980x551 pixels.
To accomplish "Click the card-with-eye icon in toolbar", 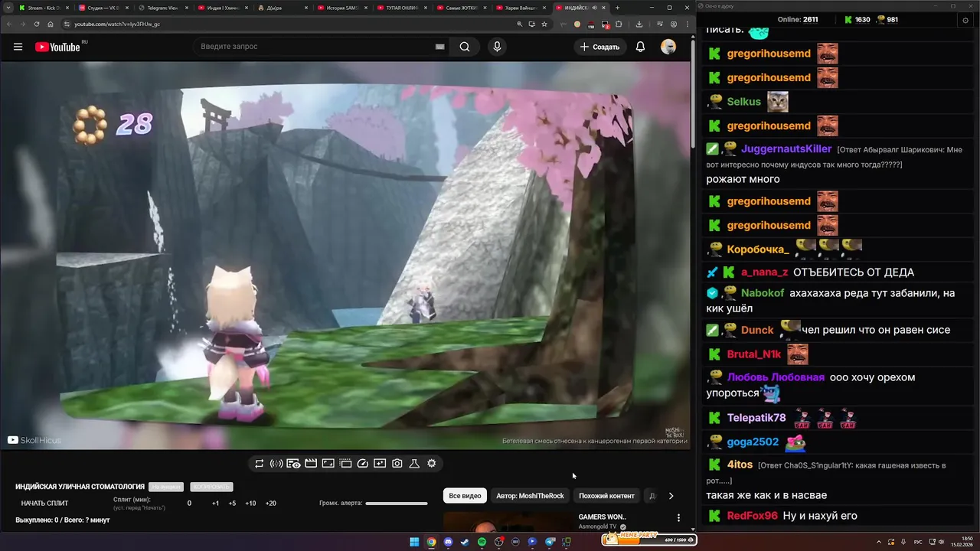I will (x=294, y=464).
